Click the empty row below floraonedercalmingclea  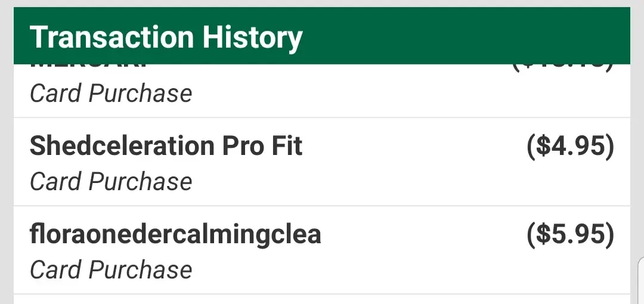(322, 299)
